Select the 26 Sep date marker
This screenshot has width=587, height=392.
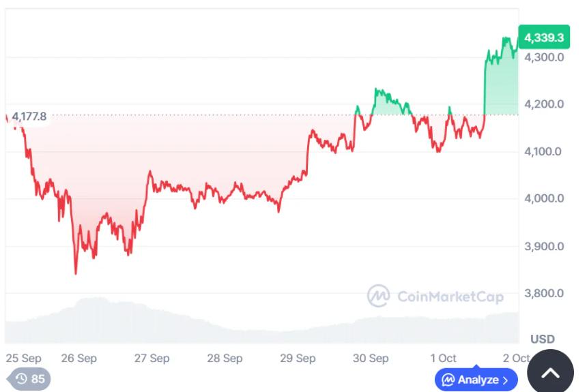click(77, 358)
